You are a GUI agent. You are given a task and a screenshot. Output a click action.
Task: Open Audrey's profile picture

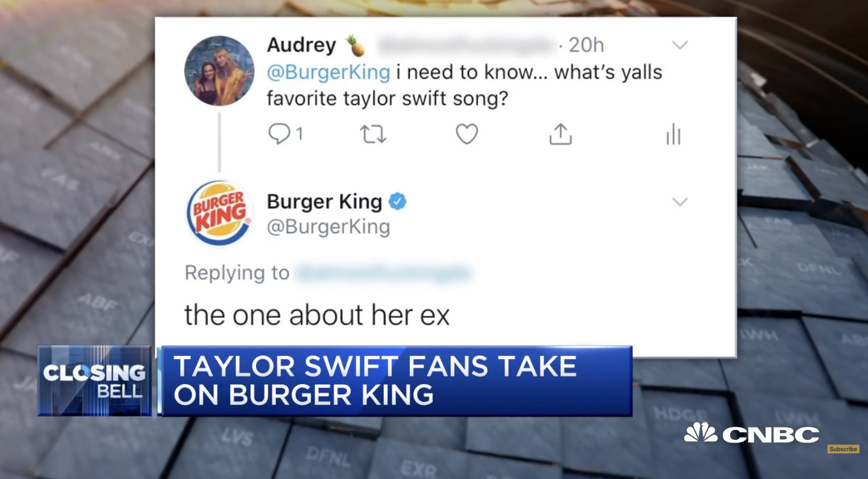click(x=219, y=70)
